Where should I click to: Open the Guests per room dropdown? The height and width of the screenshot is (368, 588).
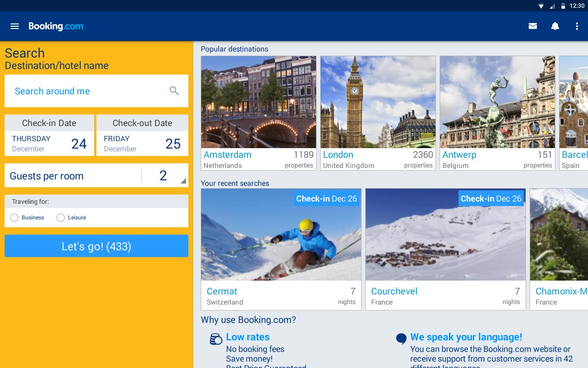click(163, 176)
